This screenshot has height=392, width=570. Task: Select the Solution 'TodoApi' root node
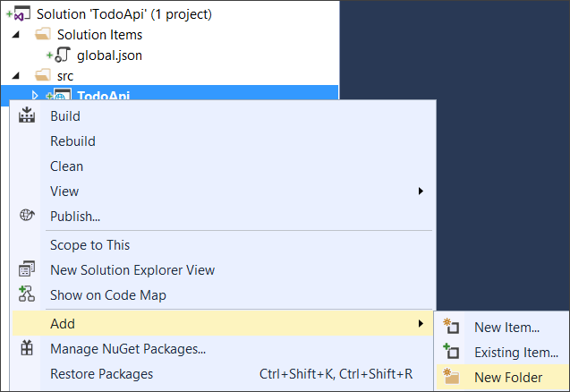pyautogui.click(x=123, y=14)
